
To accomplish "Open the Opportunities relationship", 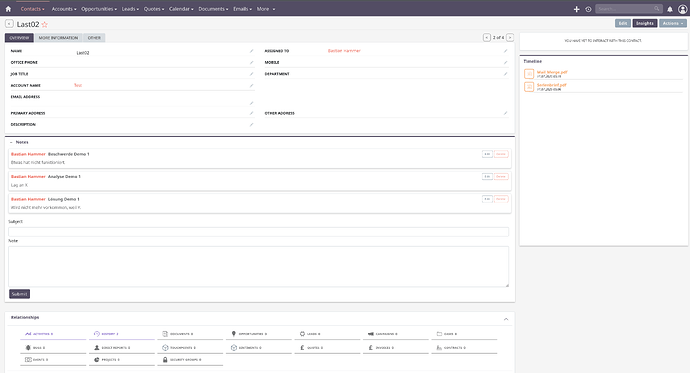I will click(x=259, y=334).
